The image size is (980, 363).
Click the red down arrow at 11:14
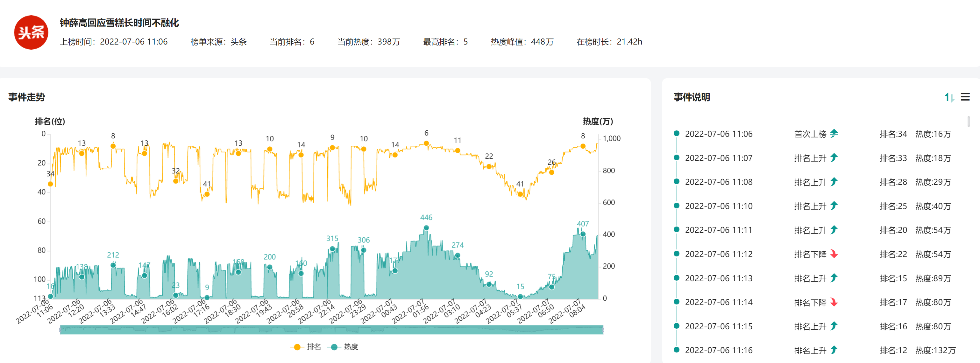pos(834,302)
